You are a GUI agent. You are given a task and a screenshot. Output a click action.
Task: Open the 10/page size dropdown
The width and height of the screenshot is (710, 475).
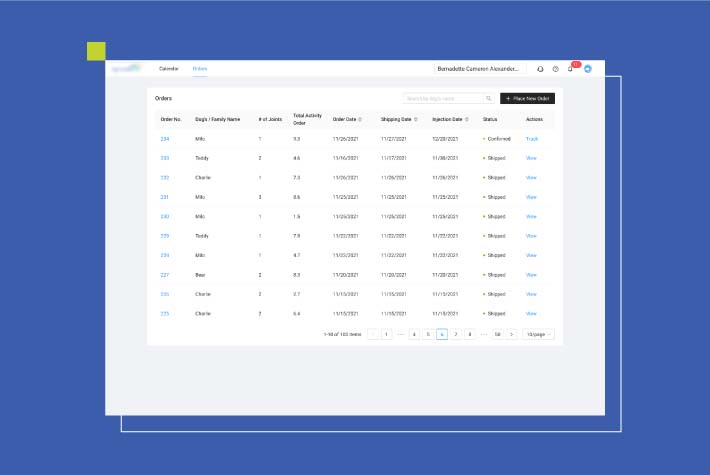pos(538,334)
